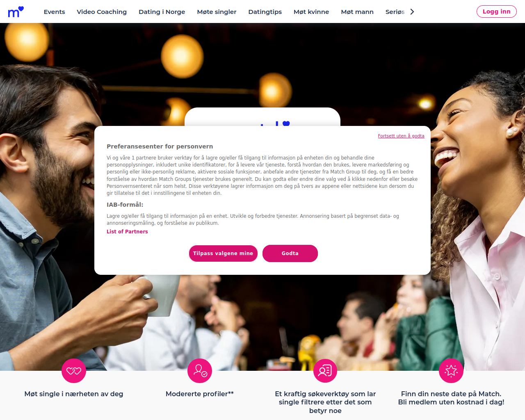Image resolution: width=525 pixels, height=420 pixels.
Task: Accept cookies with Godta button
Action: tap(290, 253)
